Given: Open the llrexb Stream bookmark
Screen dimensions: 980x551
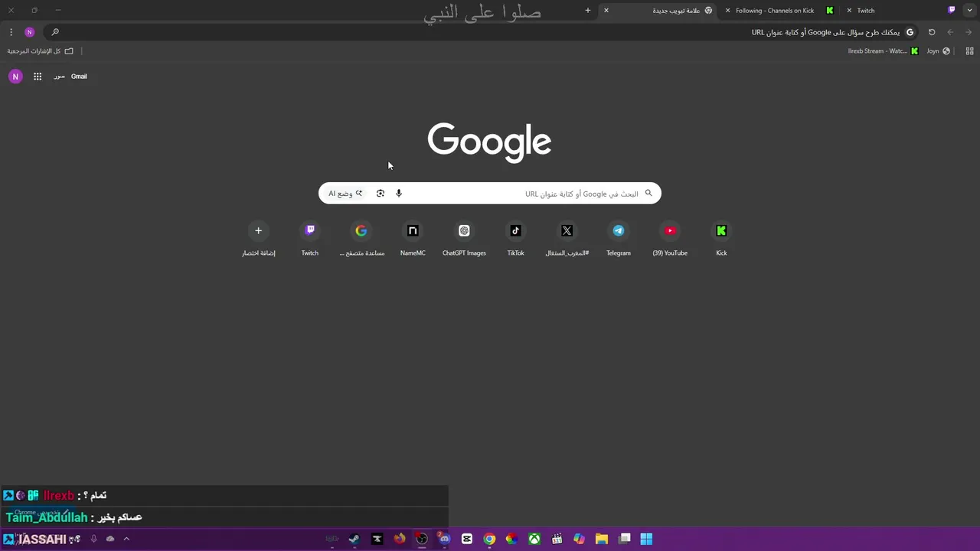Looking at the screenshot, I should [883, 51].
